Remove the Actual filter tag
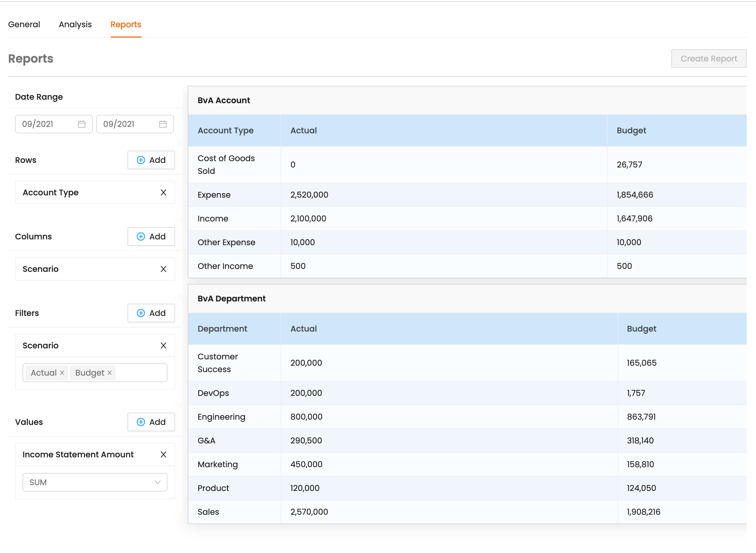756x553 pixels. tap(62, 373)
